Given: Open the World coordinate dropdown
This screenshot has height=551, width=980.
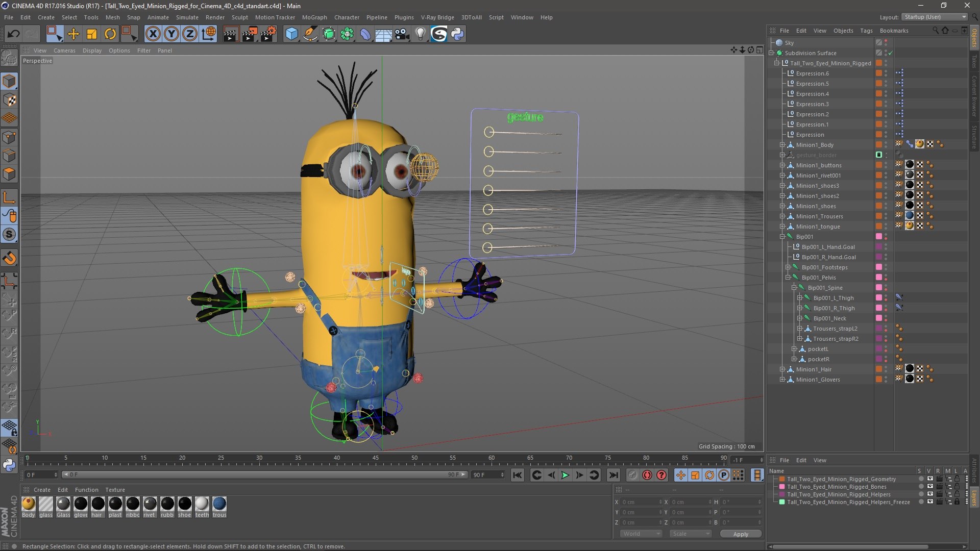Looking at the screenshot, I should [641, 534].
